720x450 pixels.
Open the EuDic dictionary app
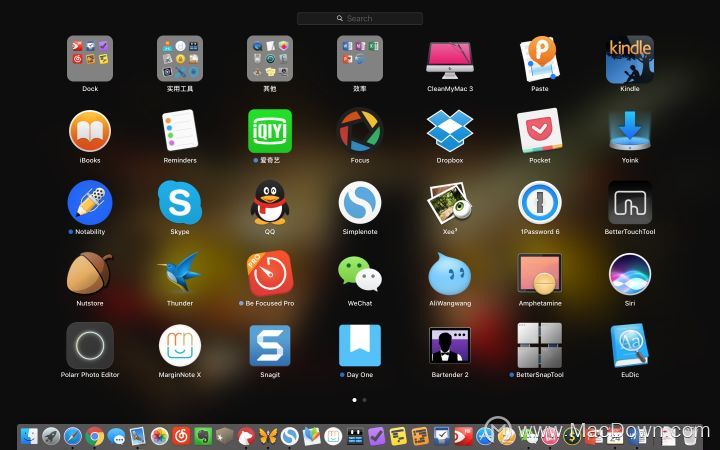[x=630, y=345]
